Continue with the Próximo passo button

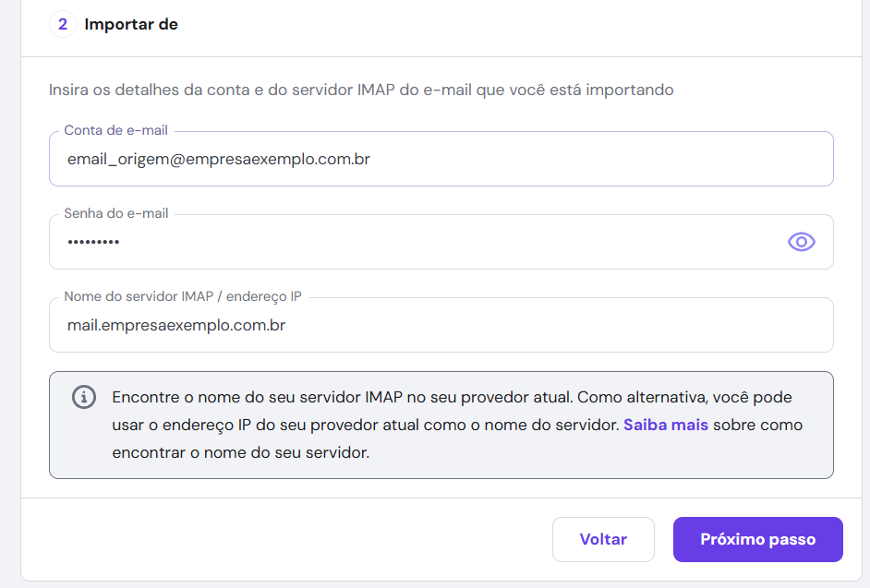point(757,539)
